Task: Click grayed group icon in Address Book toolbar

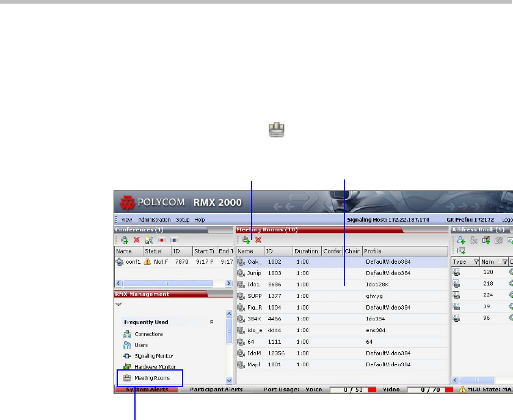Action: click(x=498, y=241)
